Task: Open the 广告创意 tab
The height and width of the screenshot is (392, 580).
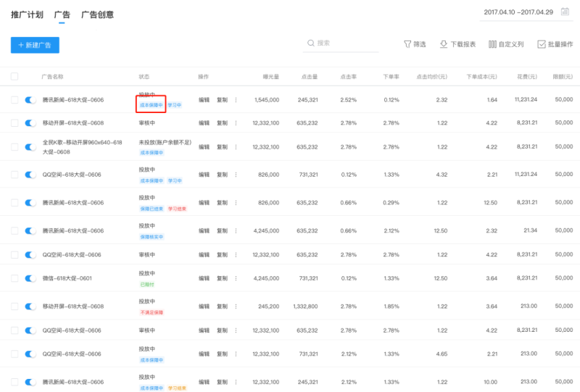Action: [97, 14]
